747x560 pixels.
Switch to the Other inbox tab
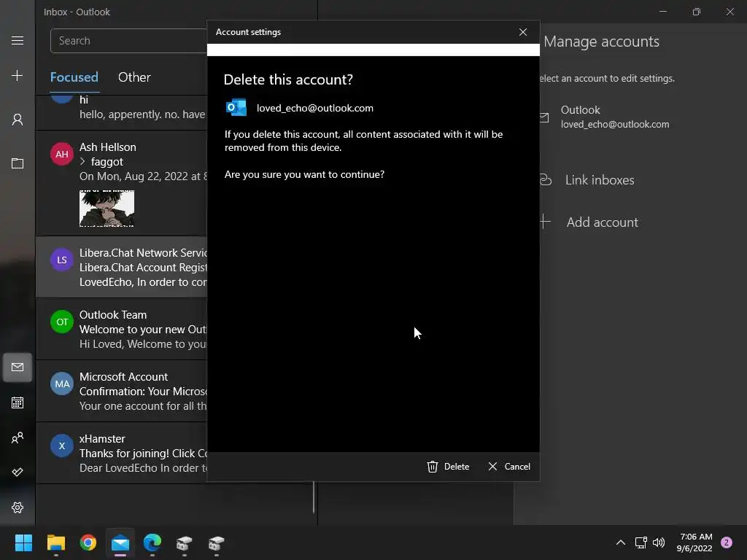(134, 77)
